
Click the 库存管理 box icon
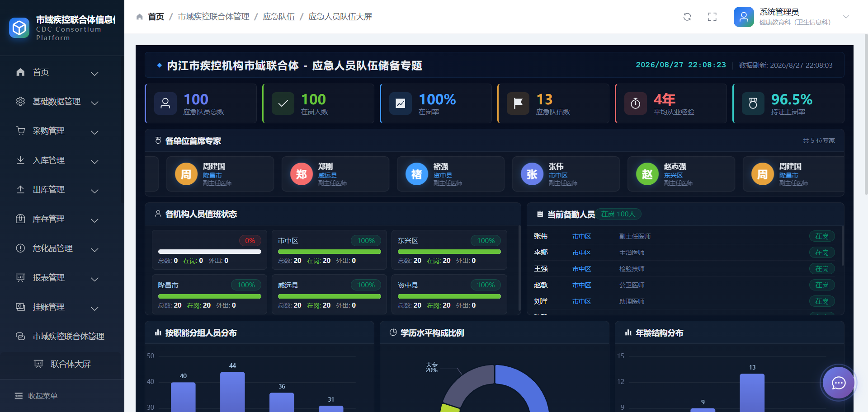point(20,219)
